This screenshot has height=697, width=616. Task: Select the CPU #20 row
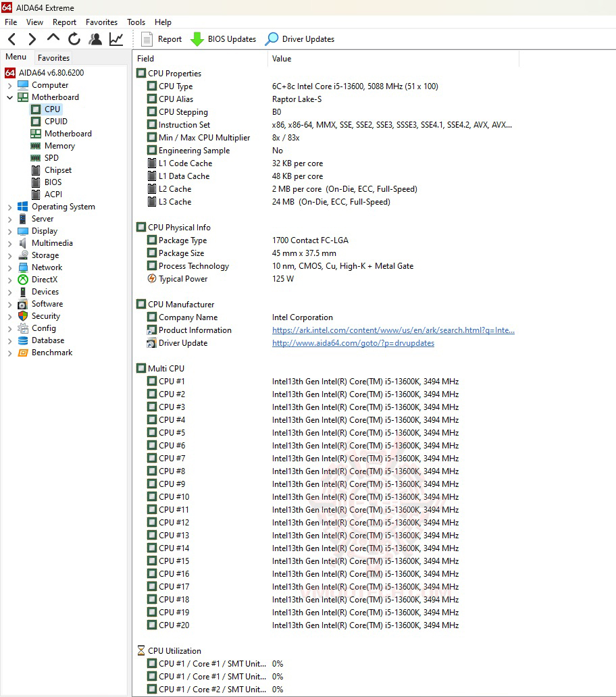(303, 625)
